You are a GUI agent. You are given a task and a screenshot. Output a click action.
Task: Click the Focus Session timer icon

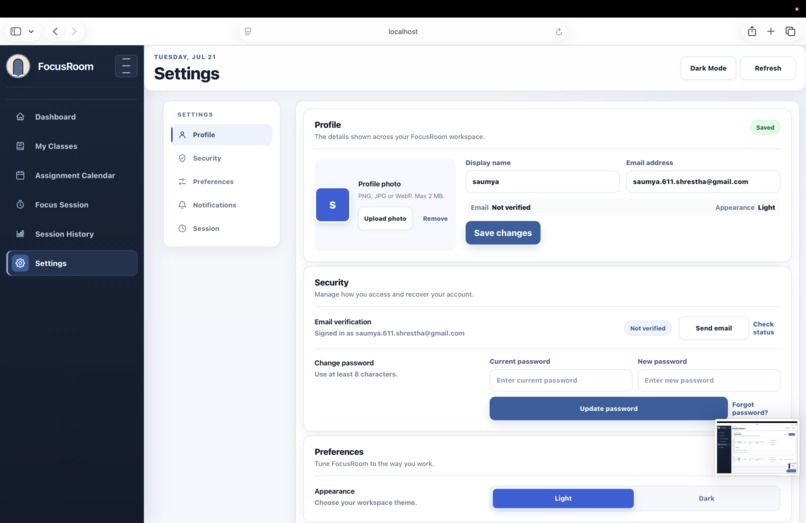point(20,205)
